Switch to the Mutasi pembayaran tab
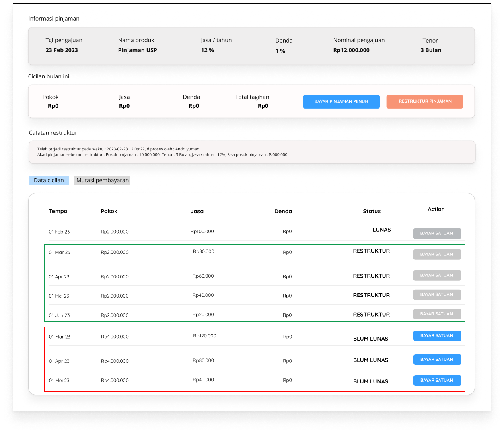This screenshot has width=504, height=434. coord(102,180)
